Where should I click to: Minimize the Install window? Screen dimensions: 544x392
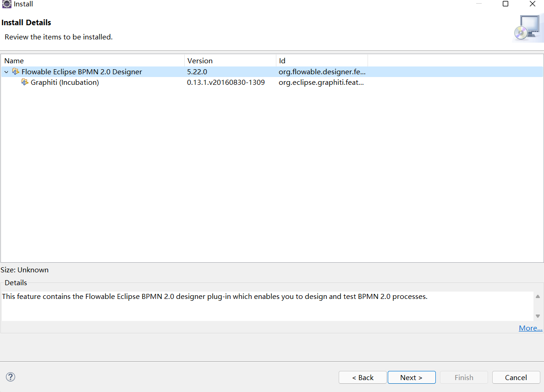(x=479, y=4)
